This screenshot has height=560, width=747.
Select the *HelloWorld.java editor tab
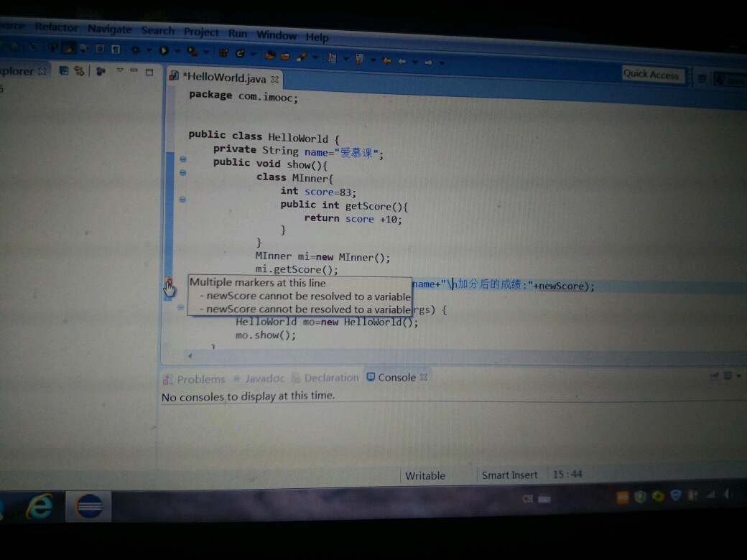[x=224, y=77]
